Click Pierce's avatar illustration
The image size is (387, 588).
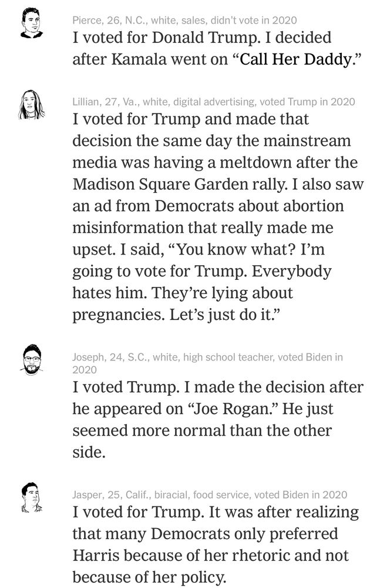31,24
